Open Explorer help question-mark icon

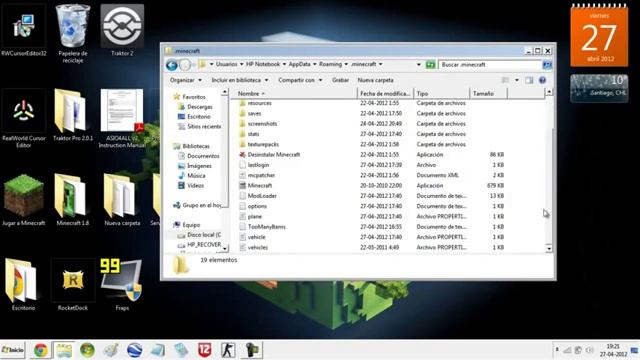coord(542,80)
